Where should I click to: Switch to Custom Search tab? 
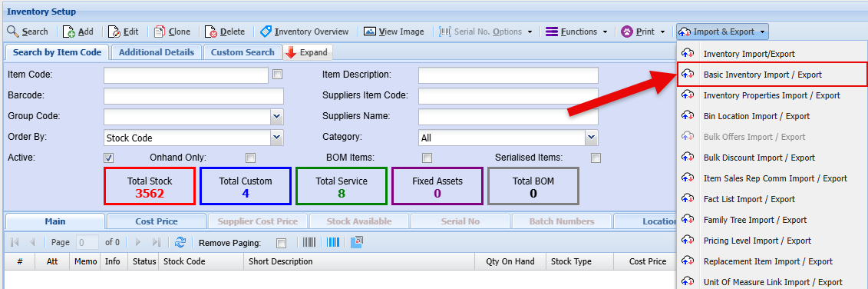click(x=243, y=53)
